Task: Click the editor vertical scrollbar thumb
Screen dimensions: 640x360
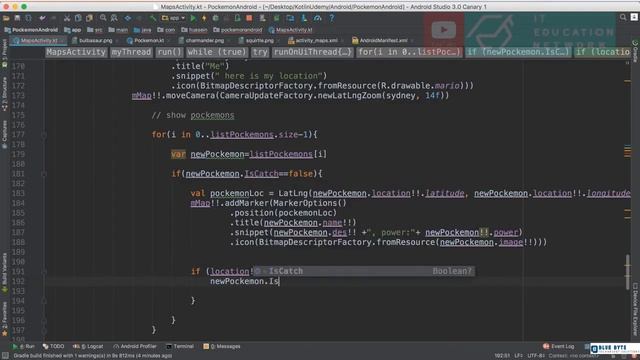Action: [627, 272]
